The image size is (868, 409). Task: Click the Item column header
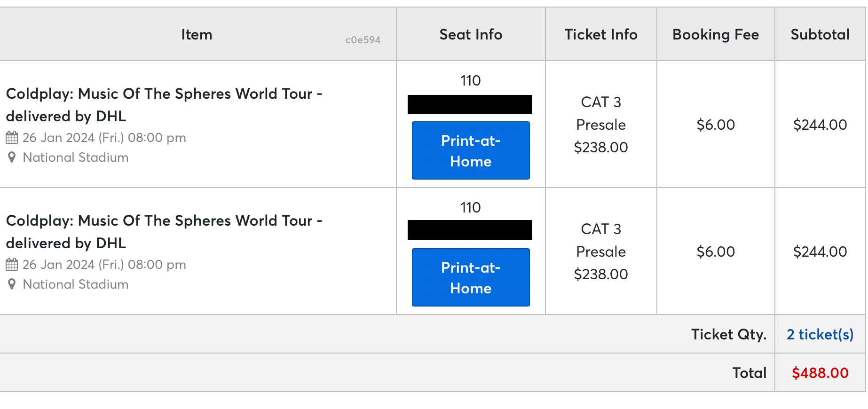(x=197, y=35)
